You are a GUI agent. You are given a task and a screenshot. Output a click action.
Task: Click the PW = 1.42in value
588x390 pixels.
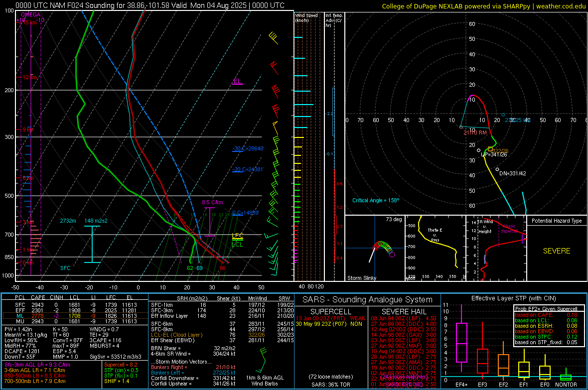tap(18, 329)
